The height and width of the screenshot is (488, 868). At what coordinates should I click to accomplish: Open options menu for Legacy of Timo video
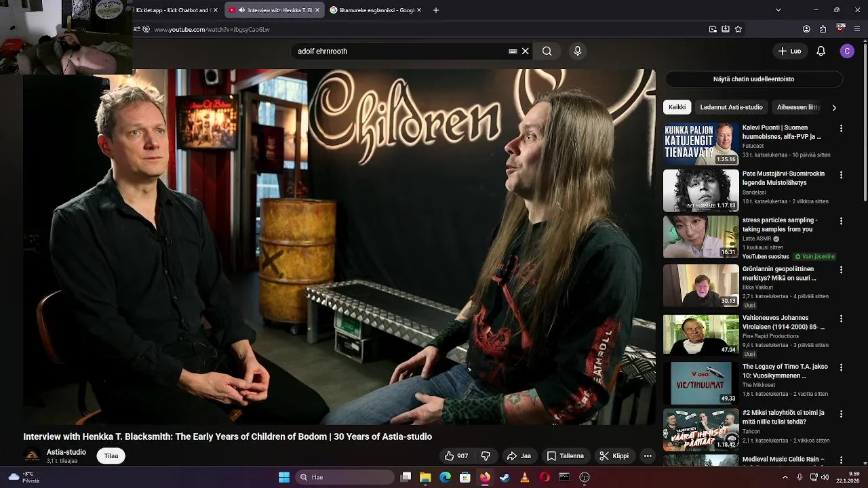841,367
